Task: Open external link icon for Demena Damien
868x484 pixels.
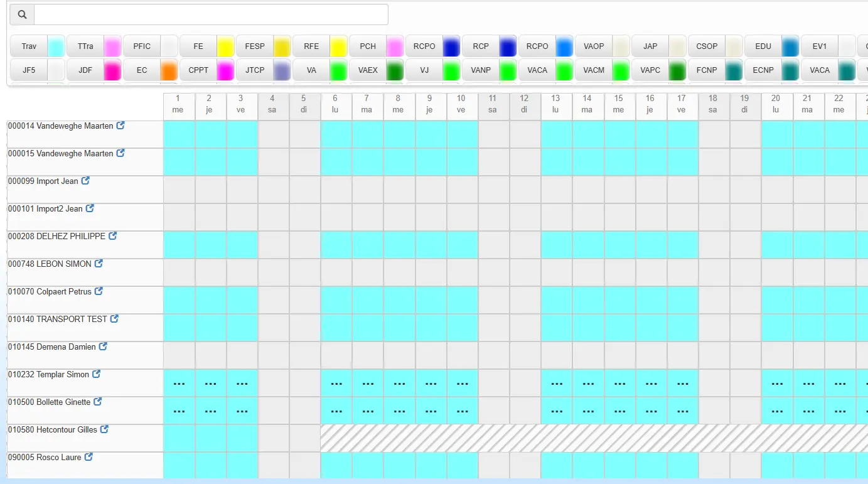Action: point(103,347)
